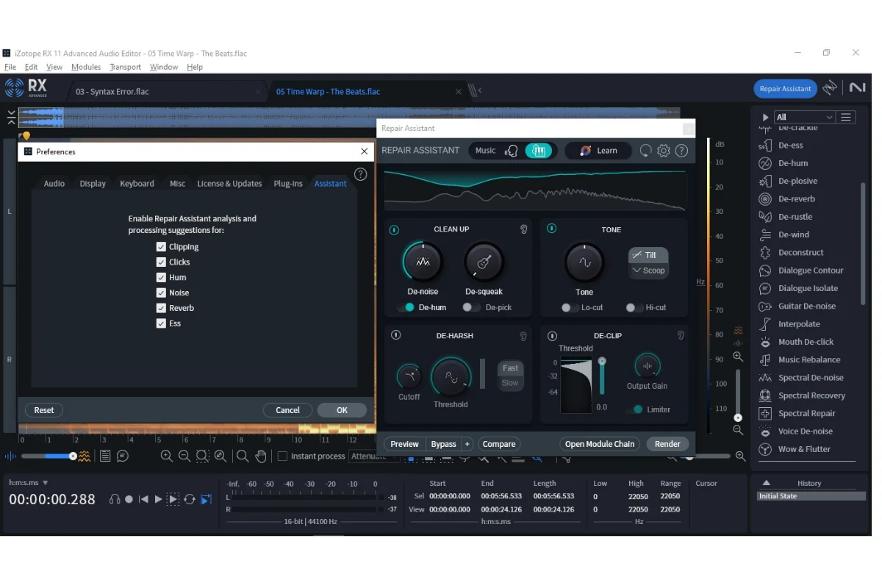This screenshot has width=882, height=588.
Task: Uncheck the Clipping checkbox
Action: pyautogui.click(x=161, y=247)
